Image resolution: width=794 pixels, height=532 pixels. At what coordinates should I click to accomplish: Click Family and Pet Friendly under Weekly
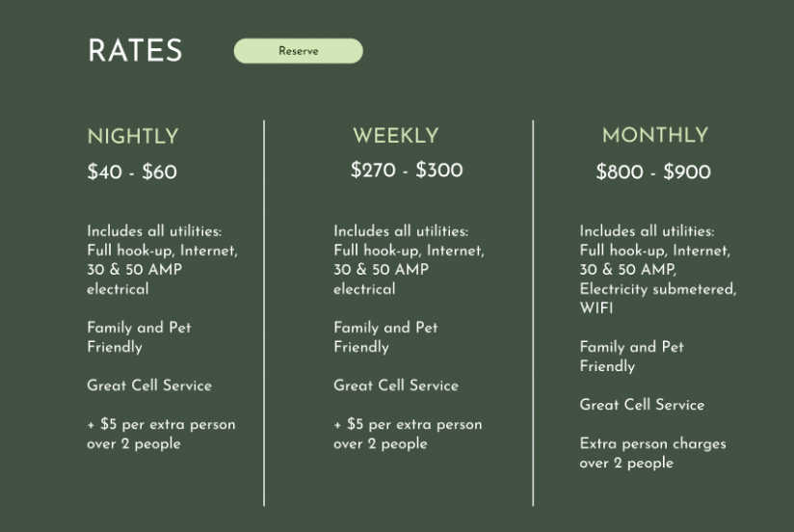[385, 337]
